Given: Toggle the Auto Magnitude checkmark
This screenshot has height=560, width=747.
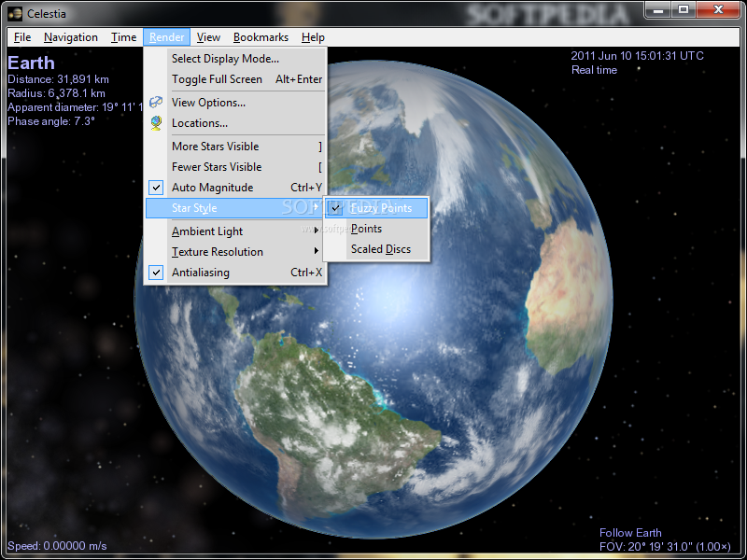Looking at the screenshot, I should pos(156,188).
